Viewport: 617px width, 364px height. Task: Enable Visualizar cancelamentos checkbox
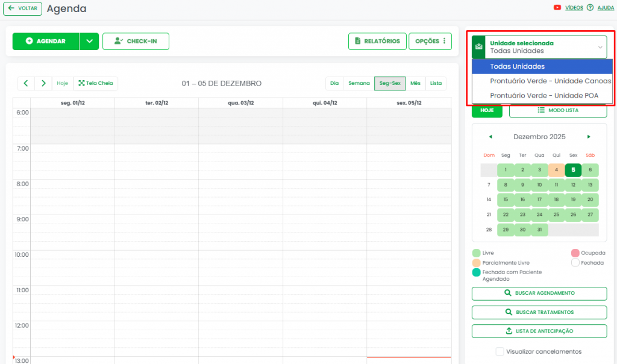click(x=500, y=351)
